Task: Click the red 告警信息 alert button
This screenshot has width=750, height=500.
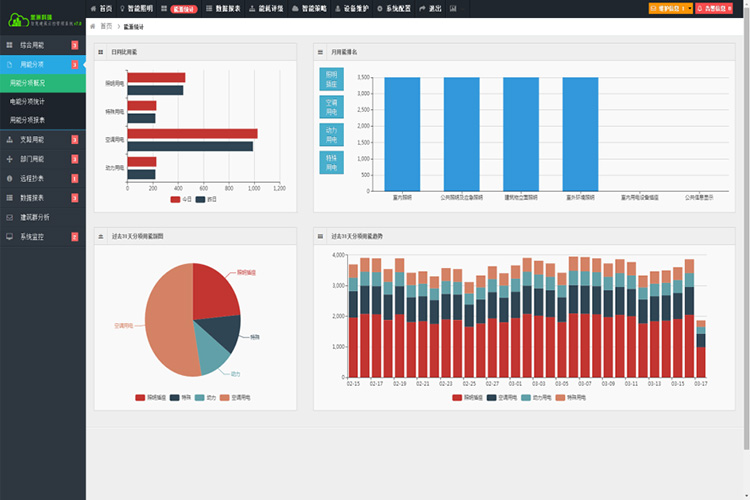Action: (x=718, y=8)
